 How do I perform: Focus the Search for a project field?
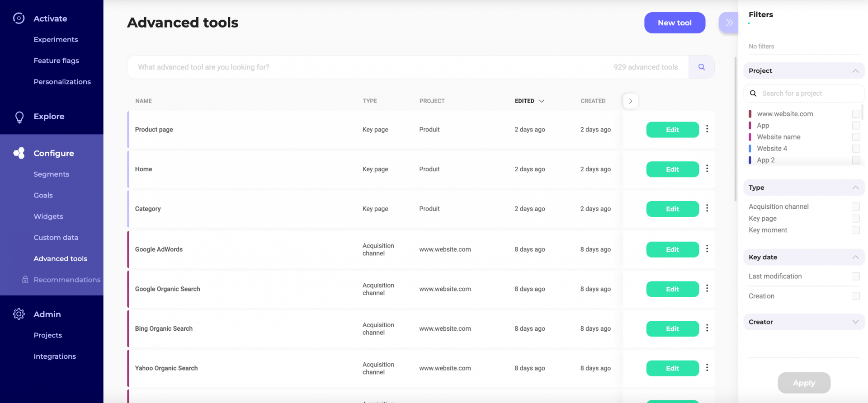(x=804, y=94)
